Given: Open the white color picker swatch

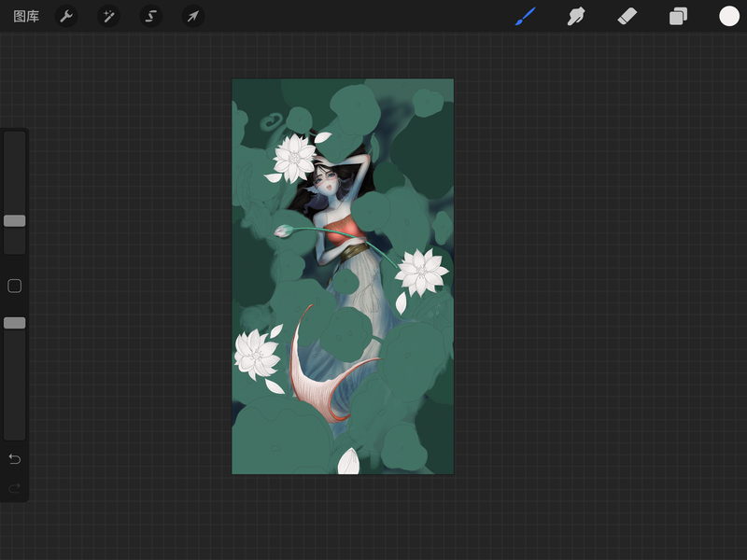Looking at the screenshot, I should click(x=729, y=16).
